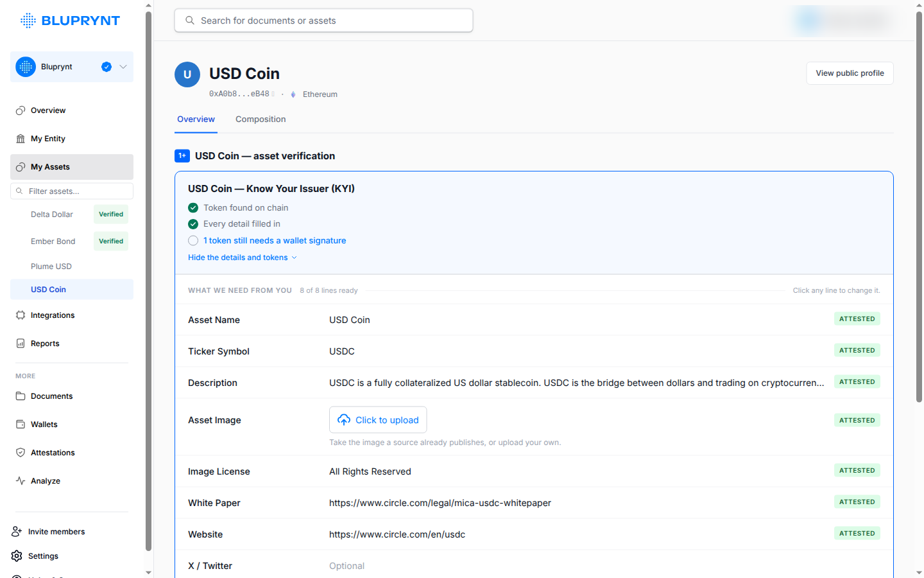924x578 pixels.
Task: Open Settings from the sidebar
Action: tap(35, 556)
